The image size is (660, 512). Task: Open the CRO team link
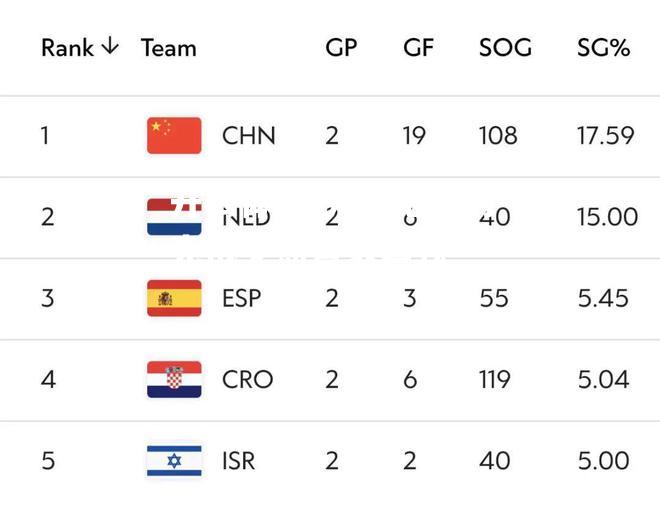tap(248, 379)
